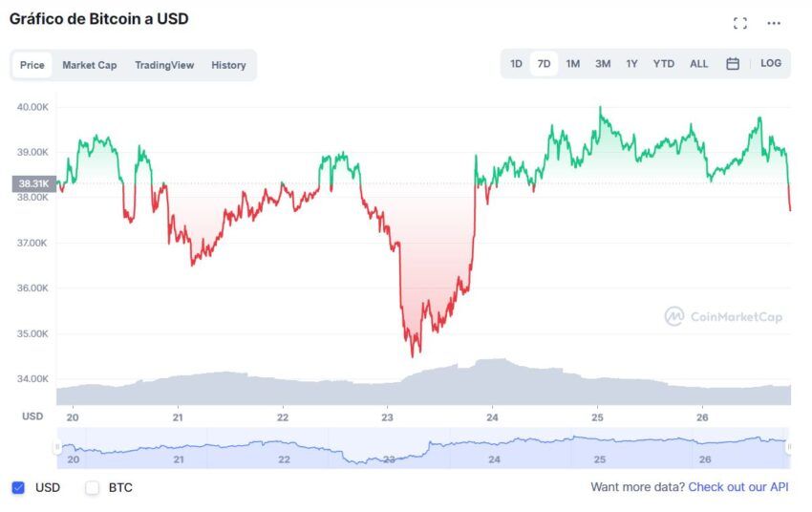The image size is (812, 512).
Task: Select the 1D time range
Action: click(x=516, y=64)
